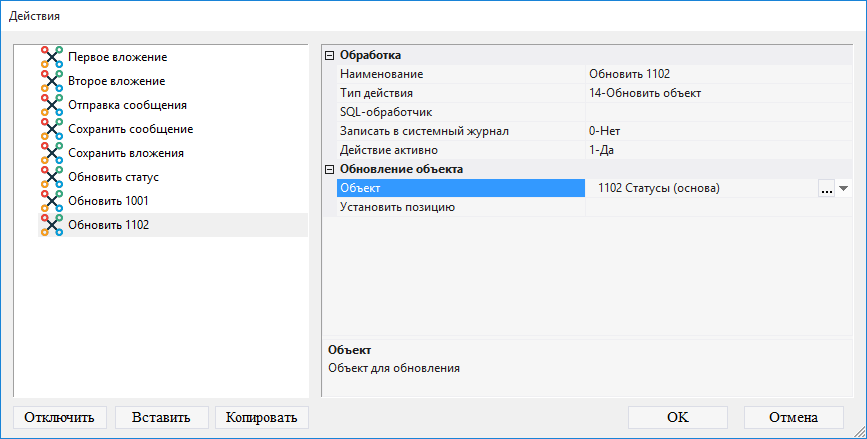Click the Обновить 1001 action icon
867x439 pixels.
click(52, 201)
